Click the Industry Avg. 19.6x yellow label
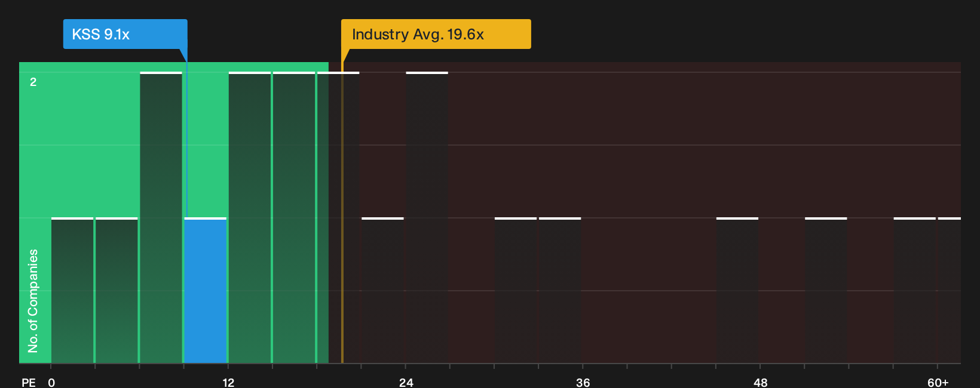This screenshot has height=388, width=980. 436,34
